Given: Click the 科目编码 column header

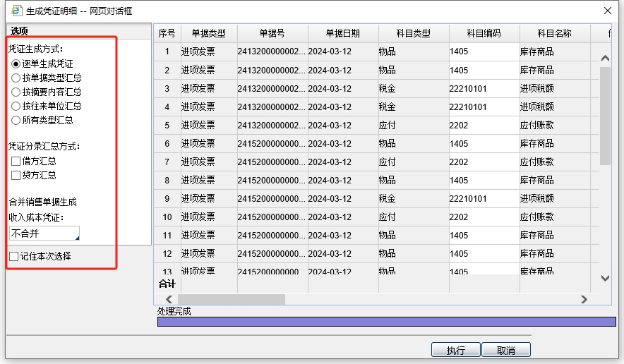Looking at the screenshot, I should tap(484, 33).
